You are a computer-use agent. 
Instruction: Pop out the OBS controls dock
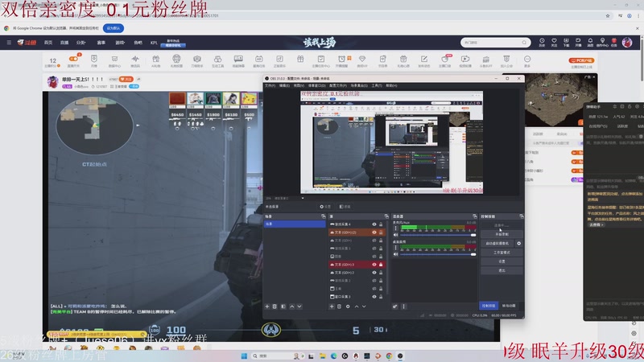tap(521, 216)
